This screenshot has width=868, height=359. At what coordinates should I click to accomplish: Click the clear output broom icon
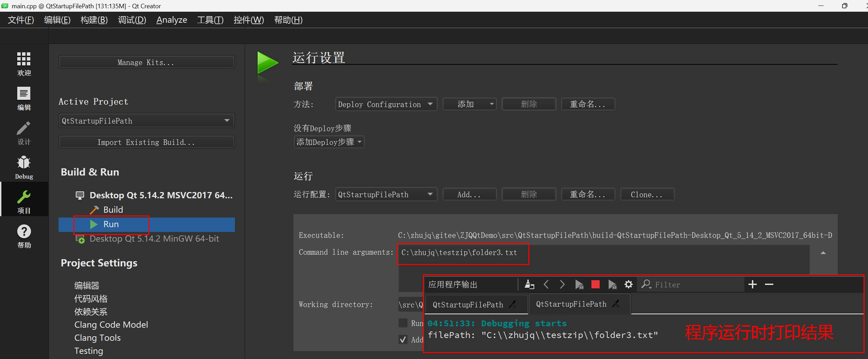point(529,284)
